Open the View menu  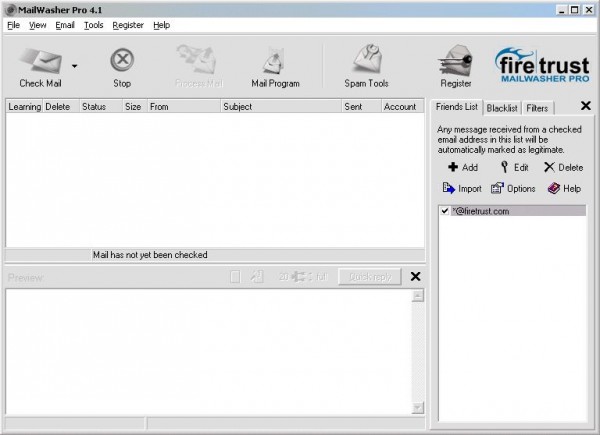click(38, 25)
